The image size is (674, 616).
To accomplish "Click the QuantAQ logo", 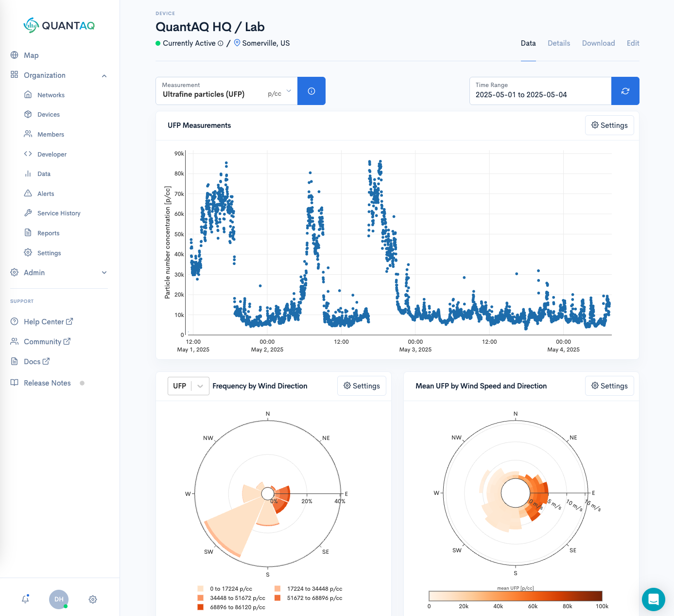I will pos(59,25).
